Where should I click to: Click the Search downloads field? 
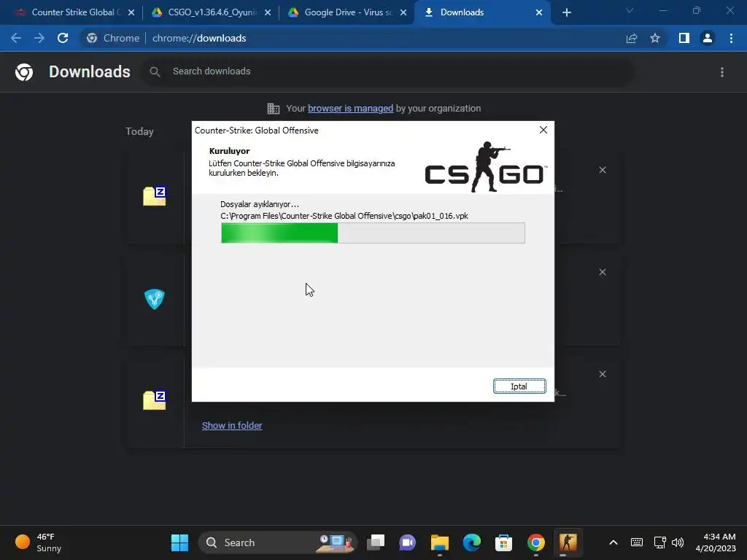coord(388,71)
